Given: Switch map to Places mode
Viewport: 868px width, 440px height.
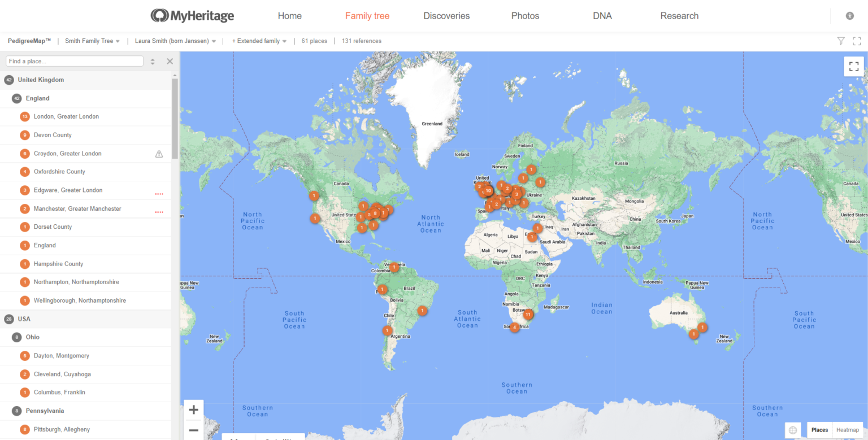Looking at the screenshot, I should click(819, 430).
